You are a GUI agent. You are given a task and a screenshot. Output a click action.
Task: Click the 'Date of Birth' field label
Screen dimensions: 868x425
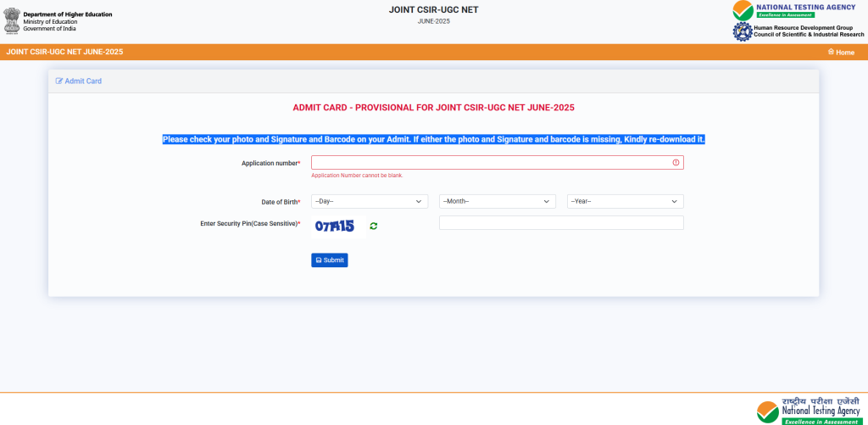[281, 202]
